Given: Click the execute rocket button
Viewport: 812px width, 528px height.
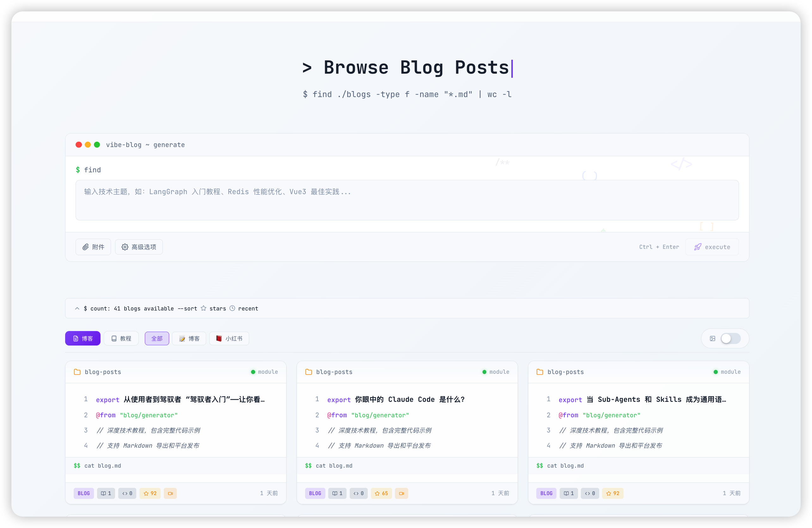Looking at the screenshot, I should tap(712, 247).
